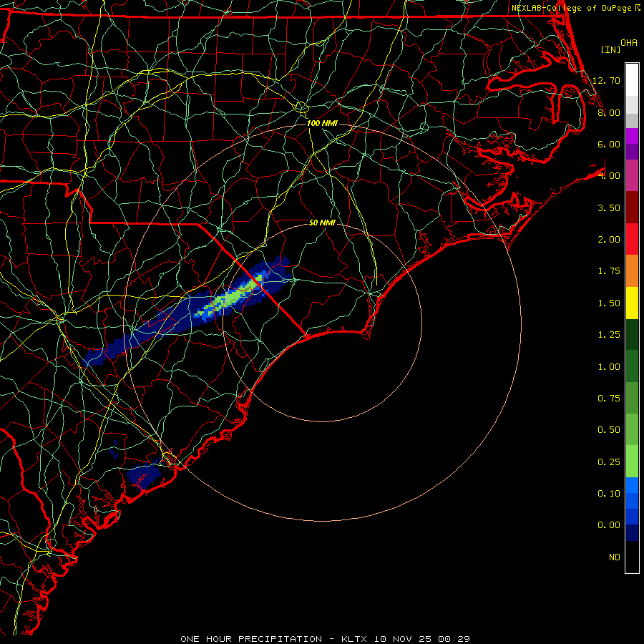Click the 1.75 legend value
Viewport: 644px width, 644px height.
tap(609, 271)
